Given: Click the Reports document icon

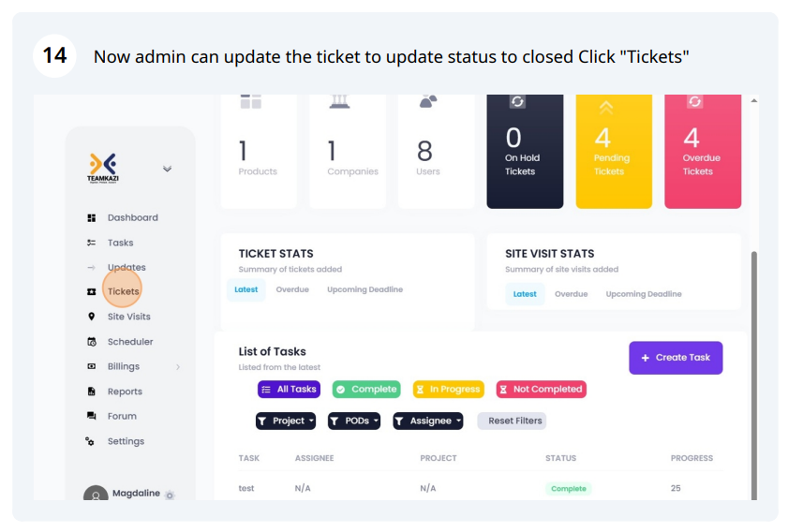Looking at the screenshot, I should [92, 392].
